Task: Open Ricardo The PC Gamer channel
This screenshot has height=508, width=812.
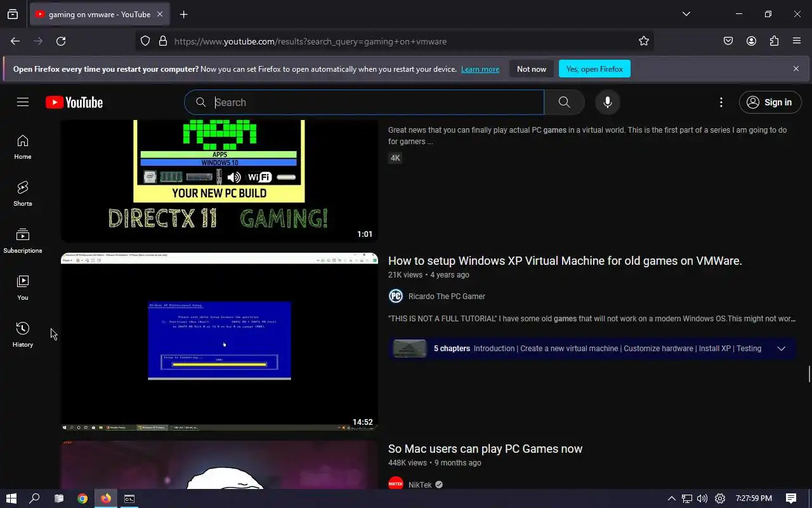Action: click(447, 297)
